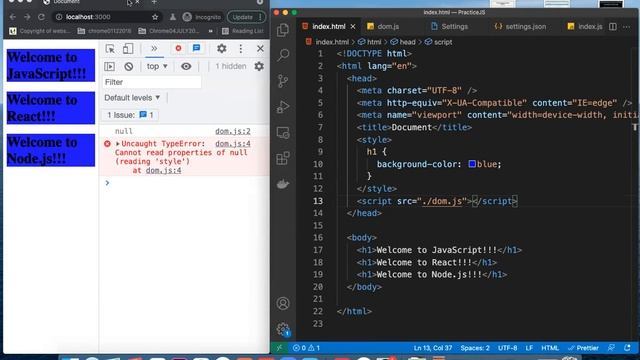The height and width of the screenshot is (360, 640).
Task: Click the notifications bell in the status bar
Action: [627, 348]
